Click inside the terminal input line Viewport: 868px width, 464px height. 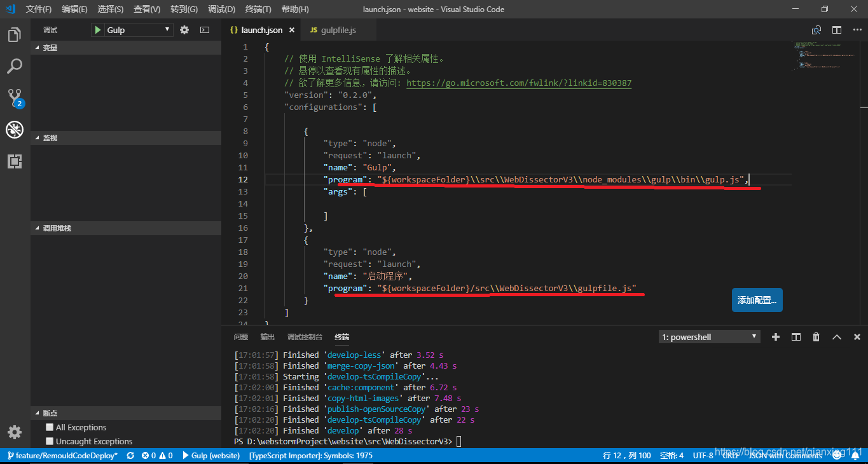(x=459, y=440)
